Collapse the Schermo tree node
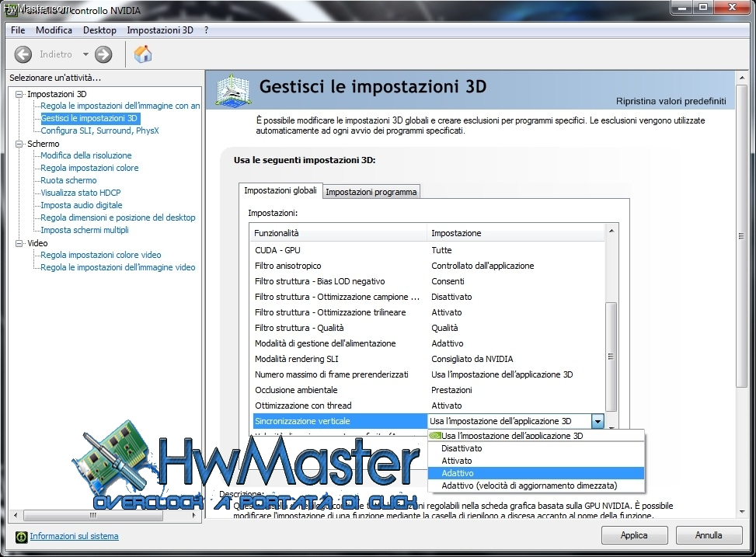The image size is (756, 557). pos(19,144)
